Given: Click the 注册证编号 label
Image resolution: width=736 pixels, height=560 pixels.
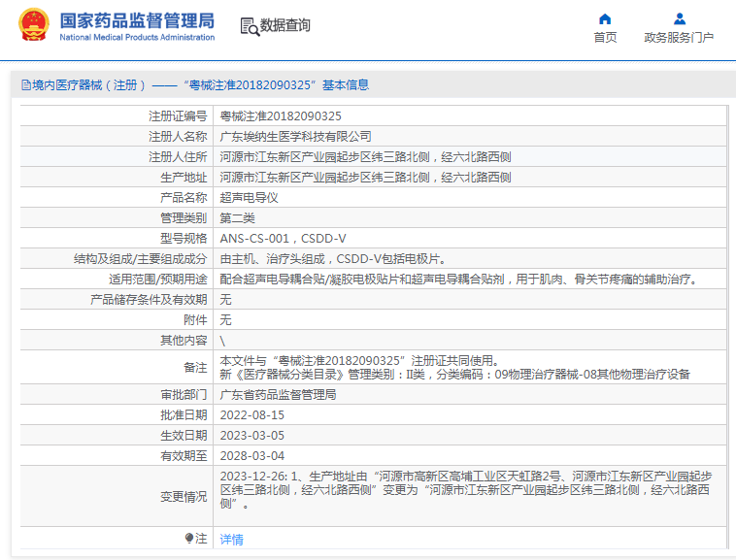Looking at the screenshot, I should (178, 115).
